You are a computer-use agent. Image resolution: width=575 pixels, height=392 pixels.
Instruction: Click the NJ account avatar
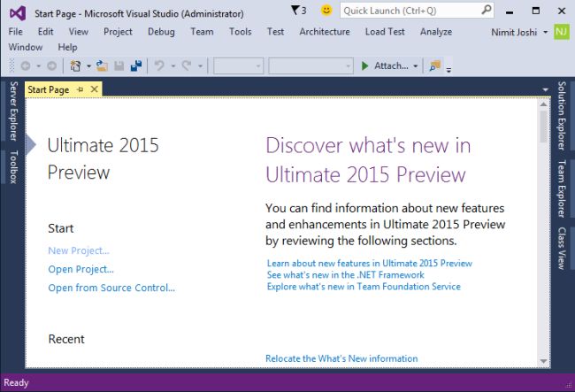point(562,32)
